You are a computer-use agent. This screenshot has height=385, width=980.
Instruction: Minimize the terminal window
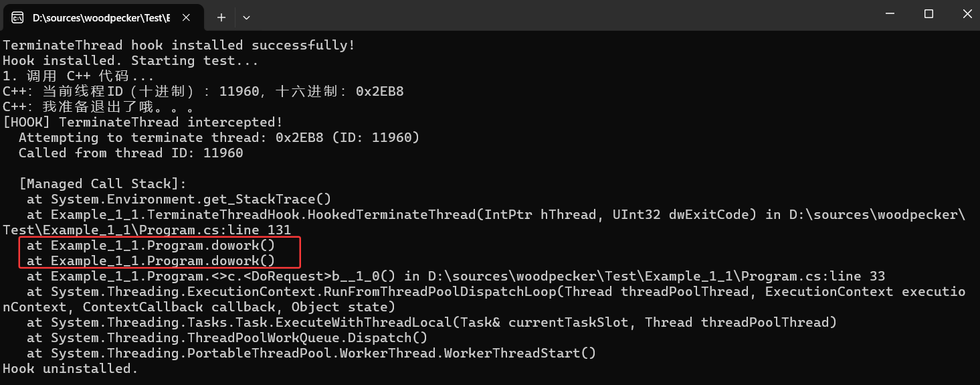click(x=889, y=14)
